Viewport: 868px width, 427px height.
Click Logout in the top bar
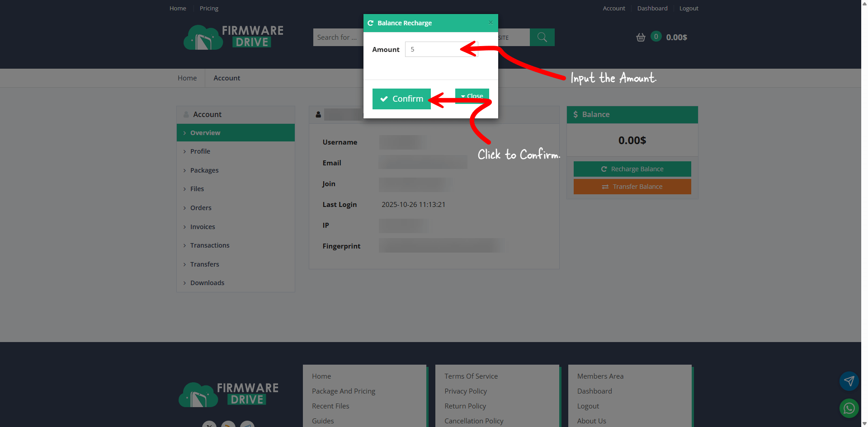[689, 8]
